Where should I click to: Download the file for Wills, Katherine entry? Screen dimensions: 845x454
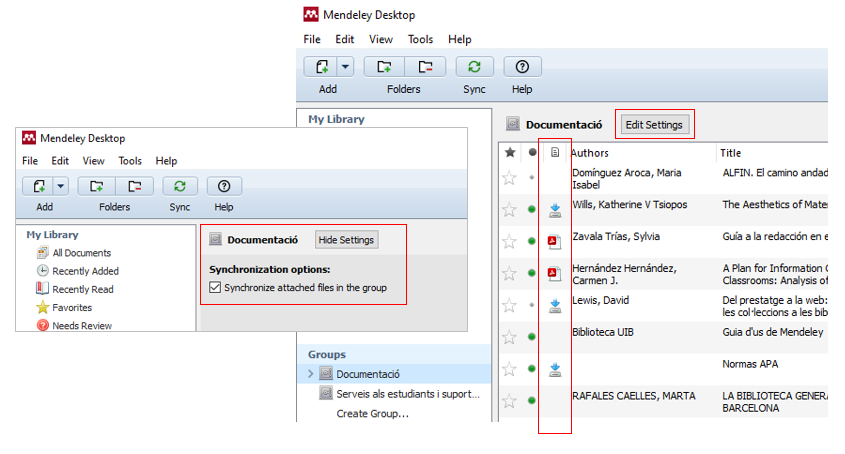(555, 210)
